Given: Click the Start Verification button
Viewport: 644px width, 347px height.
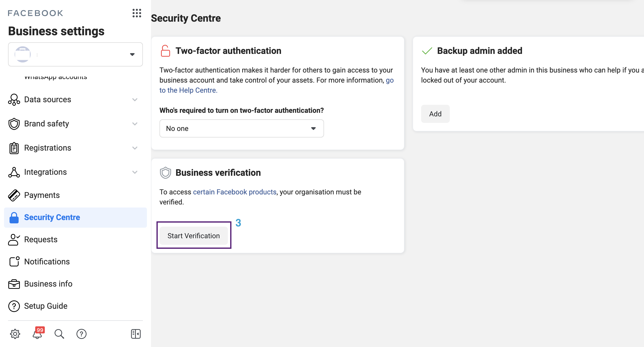Looking at the screenshot, I should click(194, 236).
